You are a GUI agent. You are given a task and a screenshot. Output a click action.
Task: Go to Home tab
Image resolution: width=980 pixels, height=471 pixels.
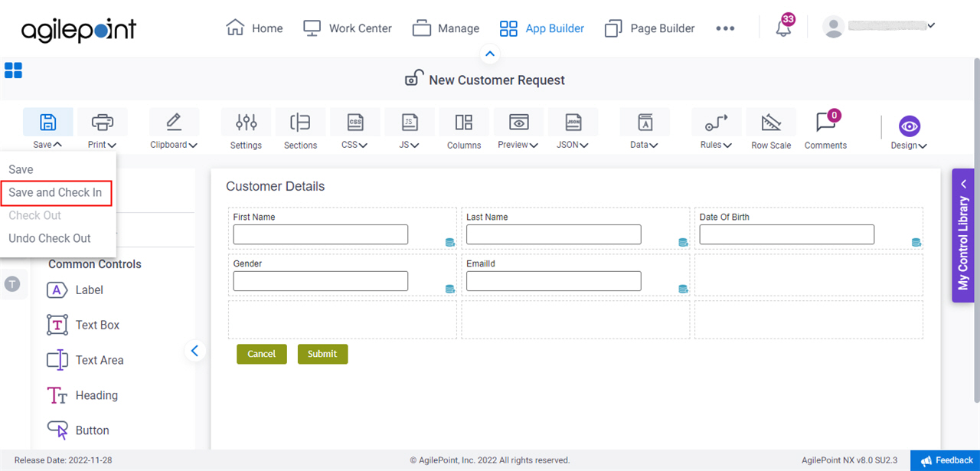(x=254, y=28)
